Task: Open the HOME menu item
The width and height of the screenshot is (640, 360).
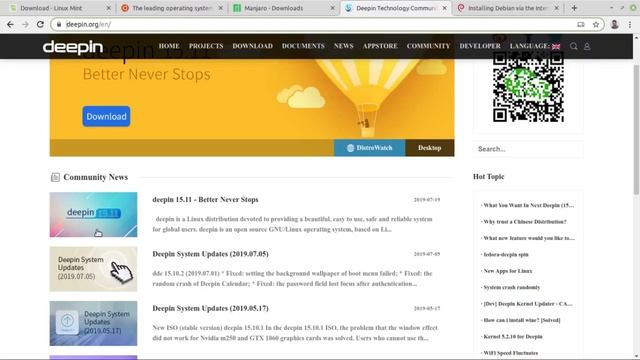Action: click(x=169, y=46)
